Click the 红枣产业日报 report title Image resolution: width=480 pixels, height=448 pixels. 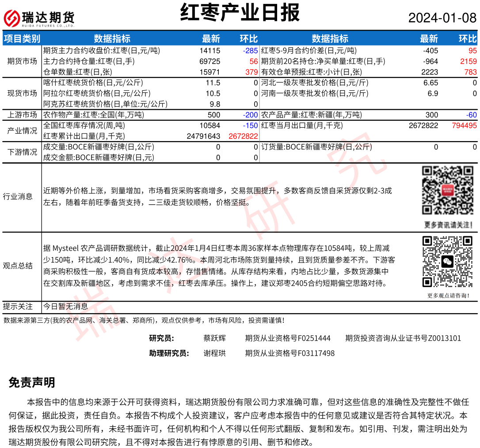click(240, 12)
